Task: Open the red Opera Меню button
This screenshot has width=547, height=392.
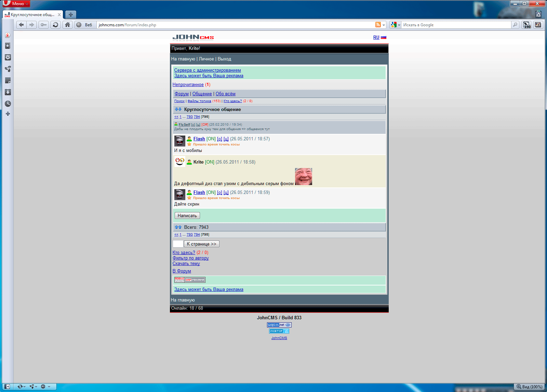Action: (16, 4)
